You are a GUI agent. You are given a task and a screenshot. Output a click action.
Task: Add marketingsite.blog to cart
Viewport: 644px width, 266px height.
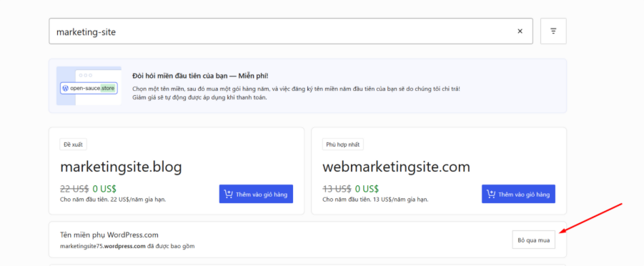pos(256,194)
